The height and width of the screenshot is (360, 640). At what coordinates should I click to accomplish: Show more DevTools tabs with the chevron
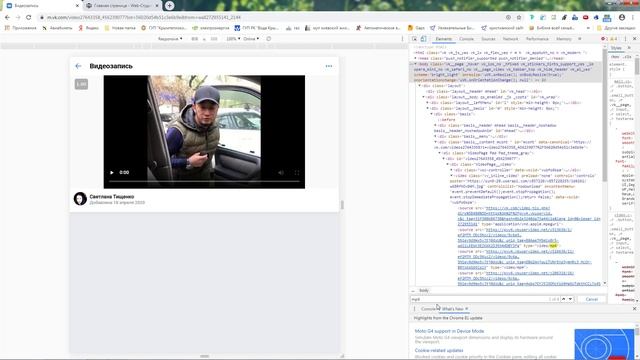coord(580,39)
